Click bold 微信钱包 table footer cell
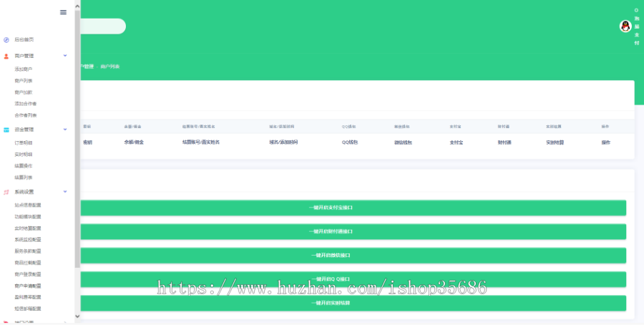The image size is (644, 325). point(403,142)
